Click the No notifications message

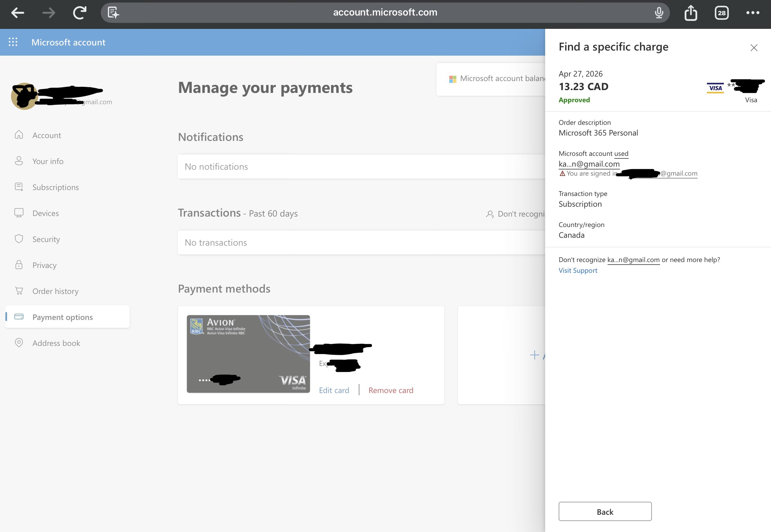click(x=216, y=167)
